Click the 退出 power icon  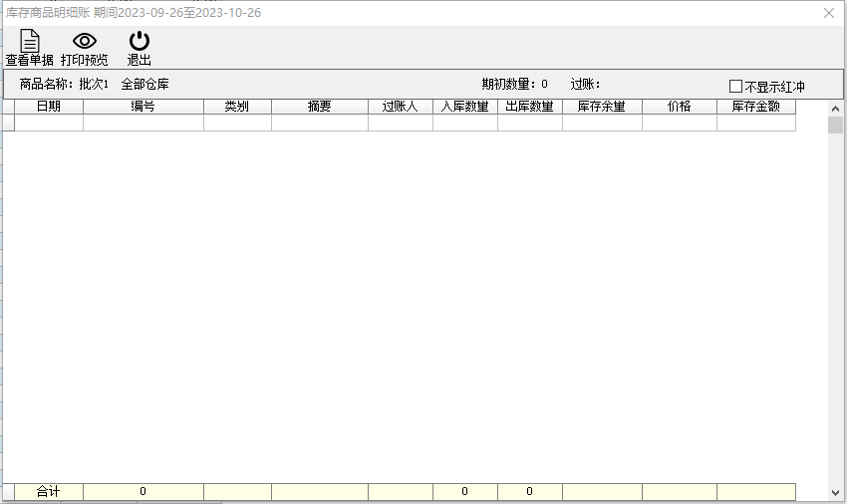click(140, 41)
